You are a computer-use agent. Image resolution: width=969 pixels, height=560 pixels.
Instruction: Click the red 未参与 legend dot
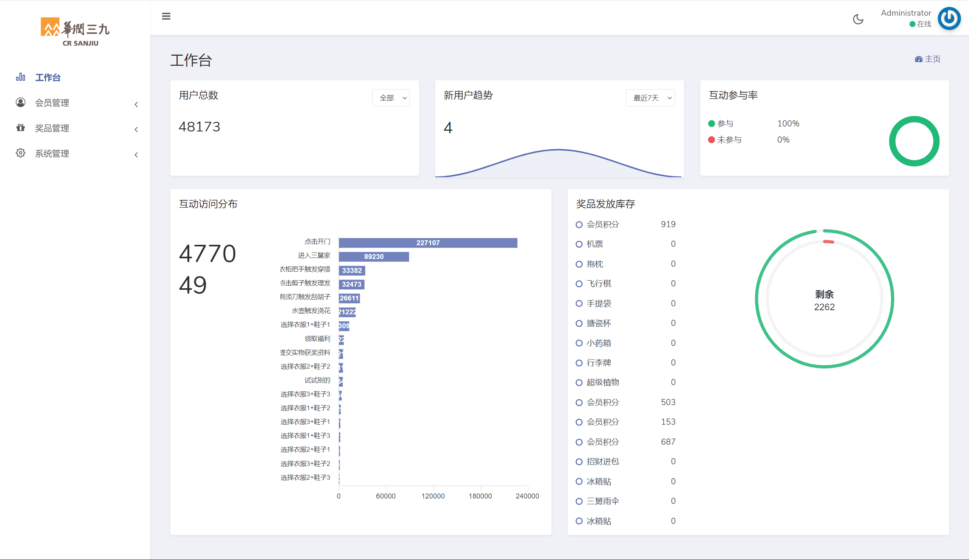point(711,140)
